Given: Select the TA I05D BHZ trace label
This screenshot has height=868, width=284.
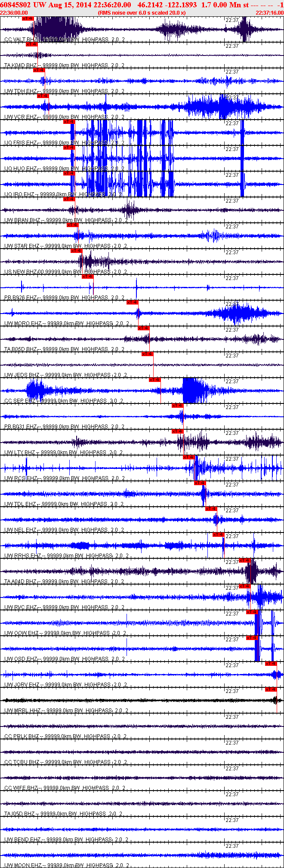Looking at the screenshot, I should pos(20,814).
